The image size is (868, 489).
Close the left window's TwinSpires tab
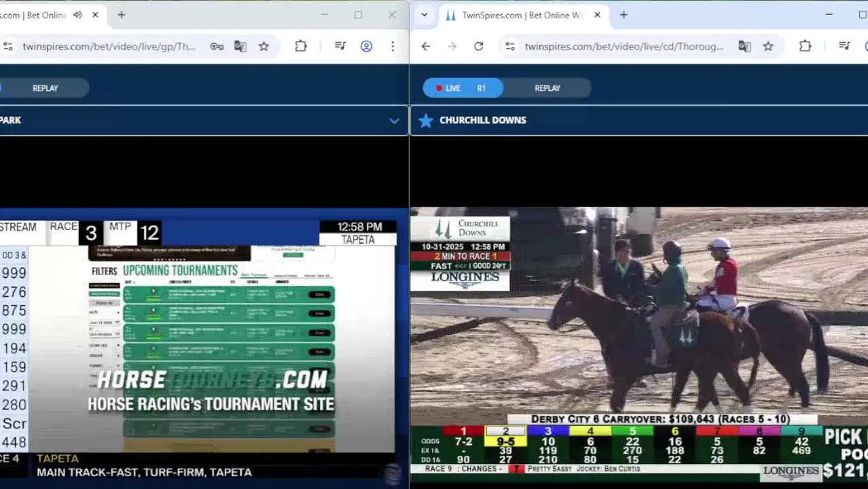point(95,15)
